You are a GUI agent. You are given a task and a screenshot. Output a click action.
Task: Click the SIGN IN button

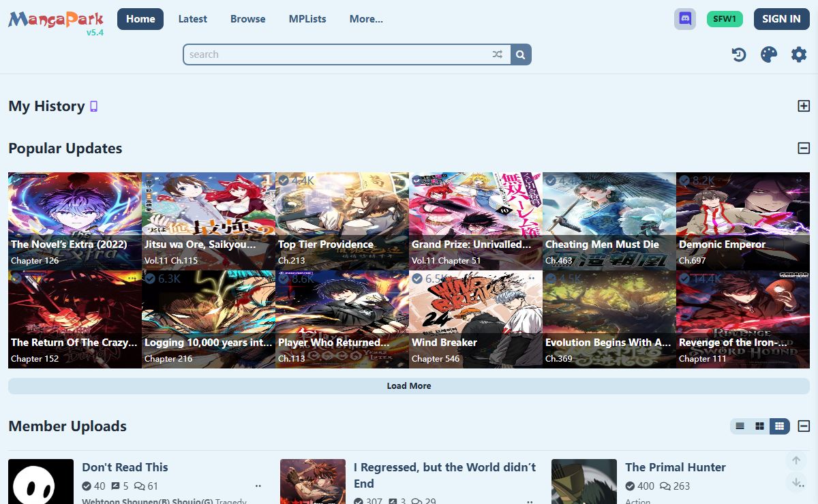pyautogui.click(x=781, y=19)
